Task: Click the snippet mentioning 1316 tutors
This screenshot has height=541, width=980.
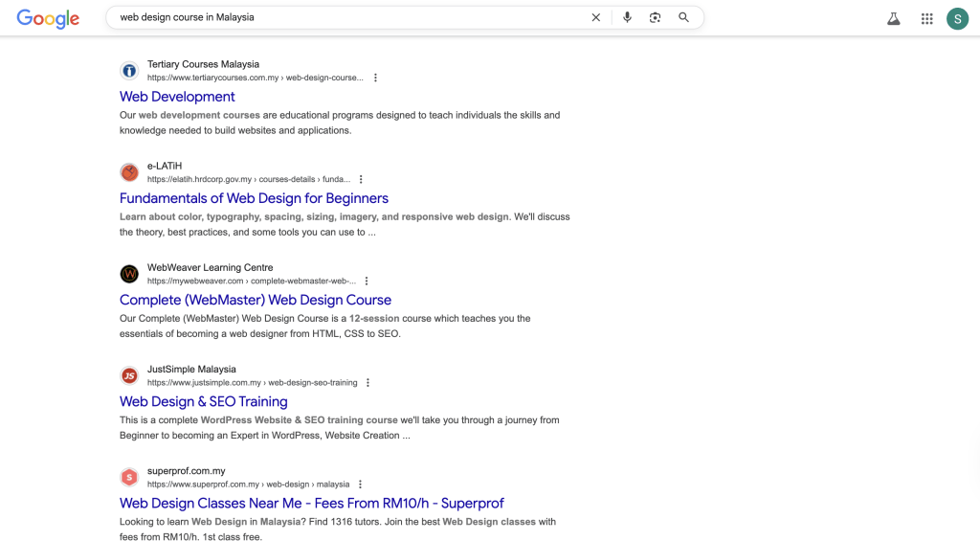Action: [338, 529]
